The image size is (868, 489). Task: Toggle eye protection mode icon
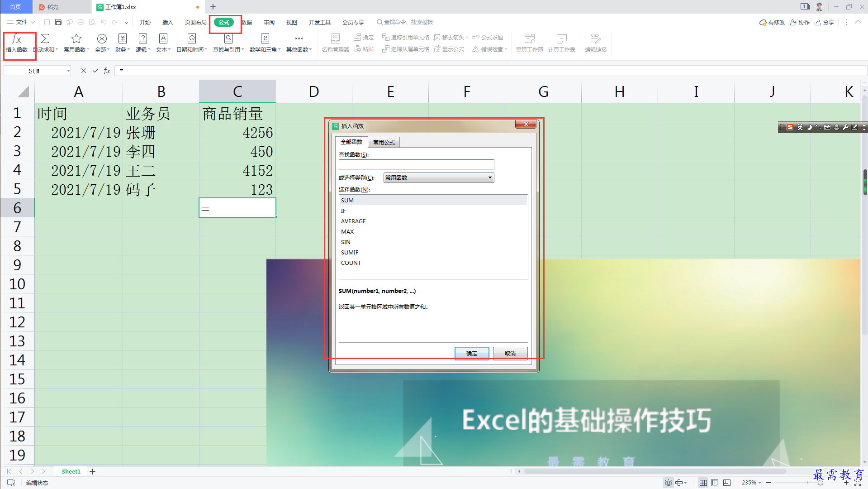click(668, 483)
